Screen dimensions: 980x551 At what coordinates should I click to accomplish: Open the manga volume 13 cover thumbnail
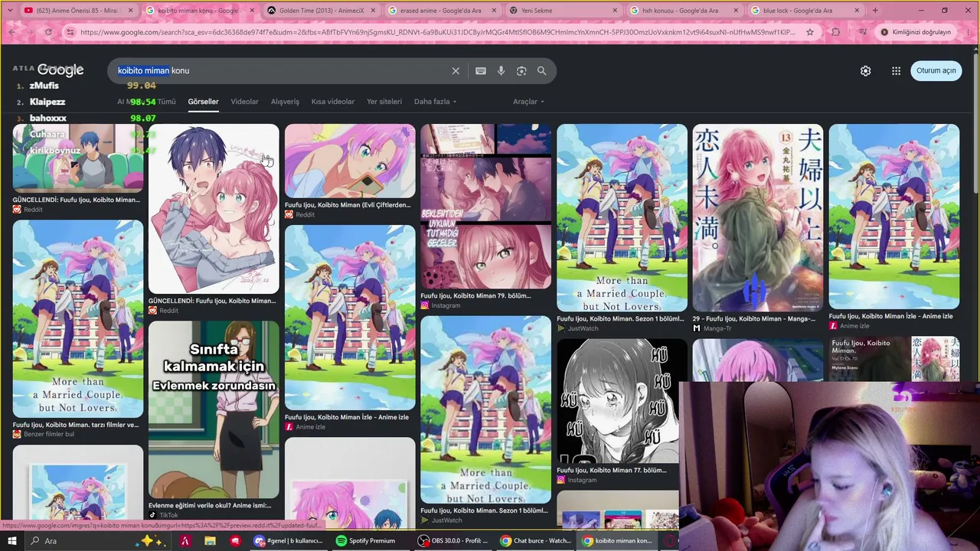click(758, 218)
